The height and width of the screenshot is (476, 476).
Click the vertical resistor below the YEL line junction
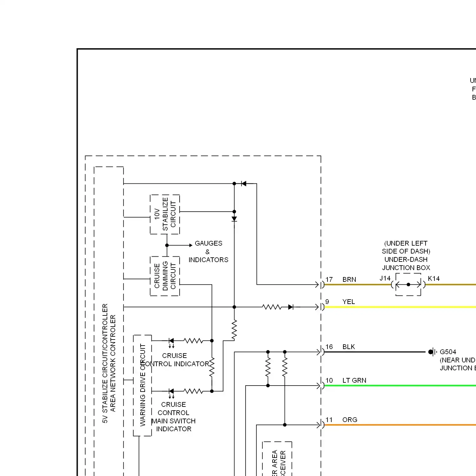coord(234,330)
